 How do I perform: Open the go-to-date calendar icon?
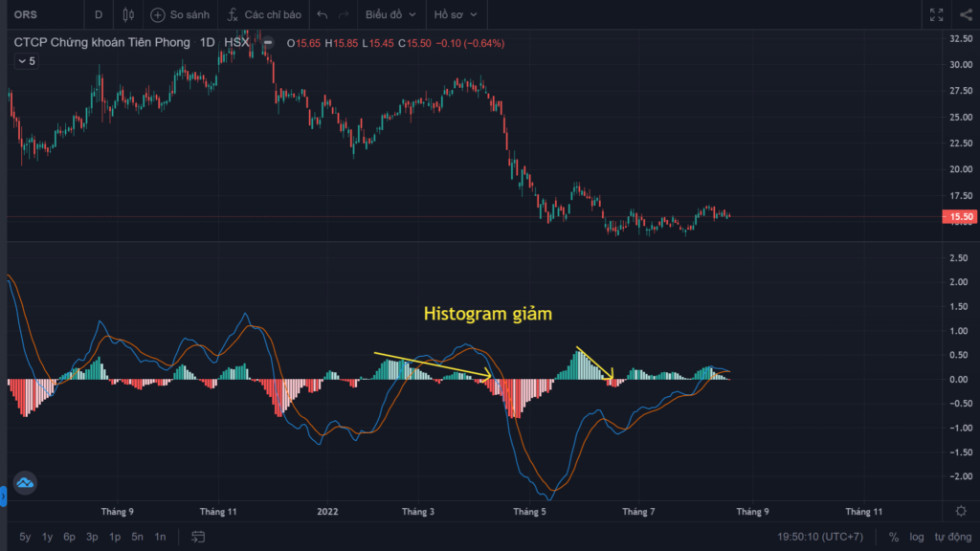(x=198, y=537)
